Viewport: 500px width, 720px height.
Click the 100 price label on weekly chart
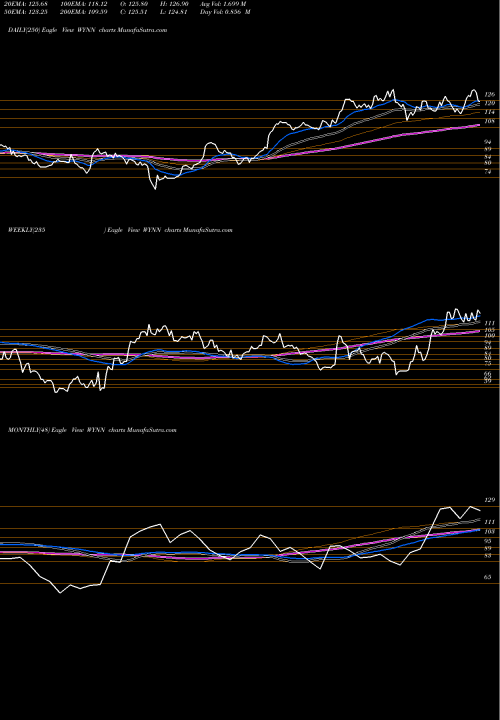pyautogui.click(x=489, y=336)
